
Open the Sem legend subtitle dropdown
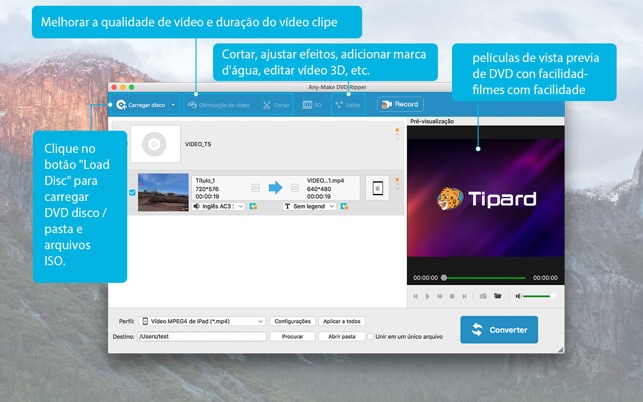309,206
